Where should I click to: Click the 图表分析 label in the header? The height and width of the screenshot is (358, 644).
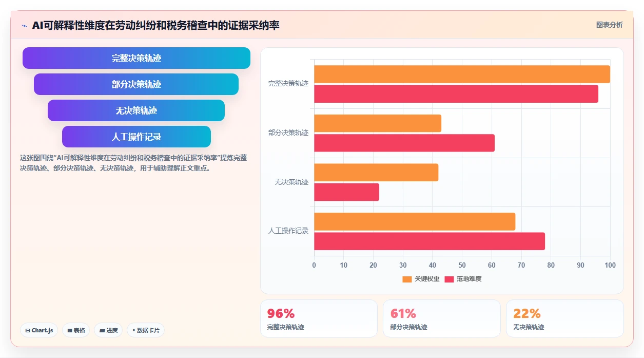610,25
